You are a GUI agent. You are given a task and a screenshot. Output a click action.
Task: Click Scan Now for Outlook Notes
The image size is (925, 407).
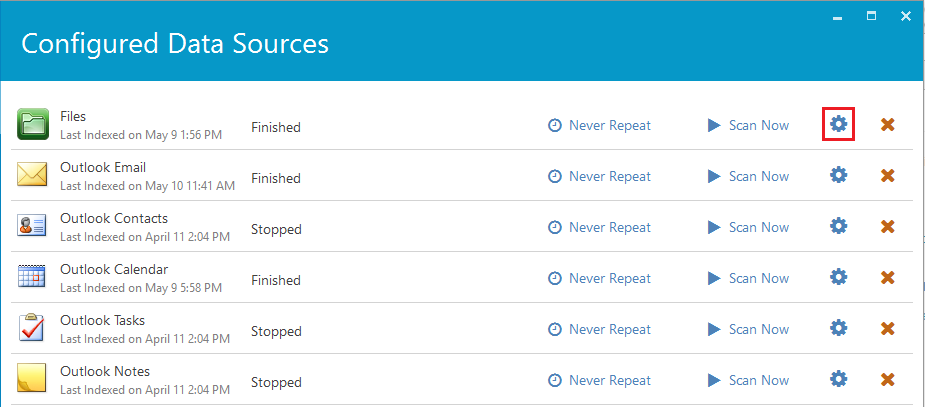[747, 380]
